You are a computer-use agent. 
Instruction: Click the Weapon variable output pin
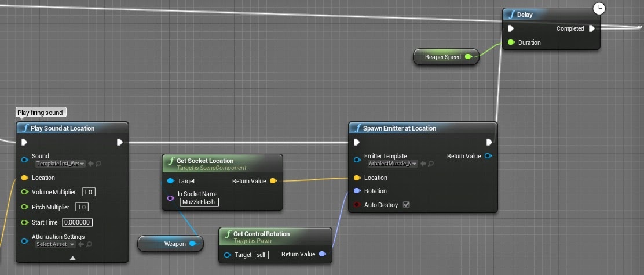[x=192, y=244]
